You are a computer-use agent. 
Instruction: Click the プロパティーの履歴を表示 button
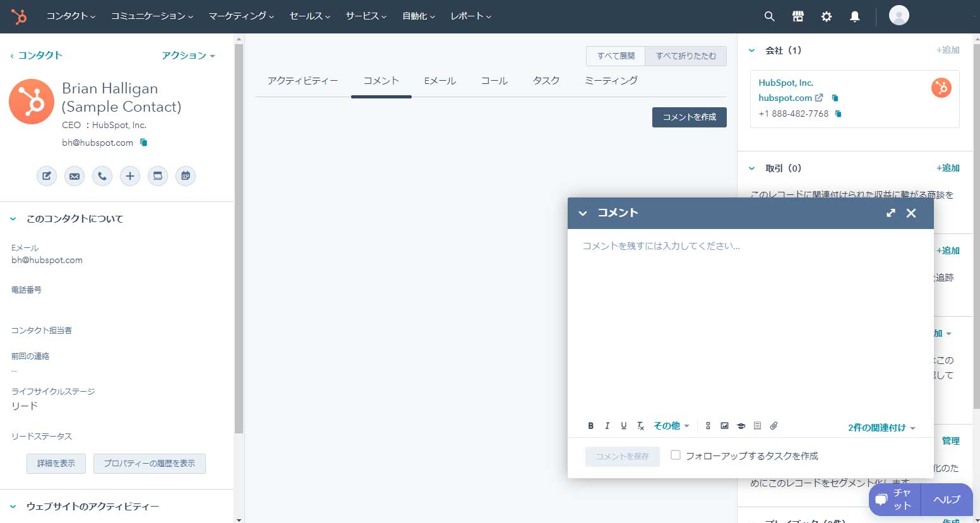[150, 464]
